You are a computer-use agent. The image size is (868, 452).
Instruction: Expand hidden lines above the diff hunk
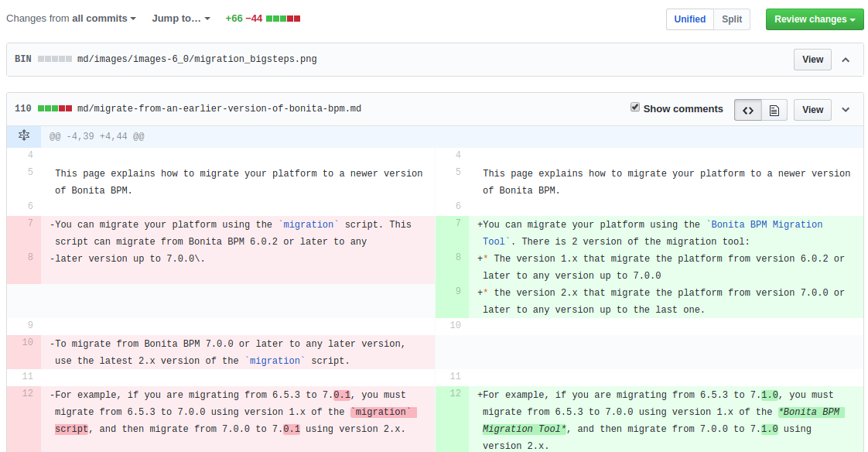[24, 135]
